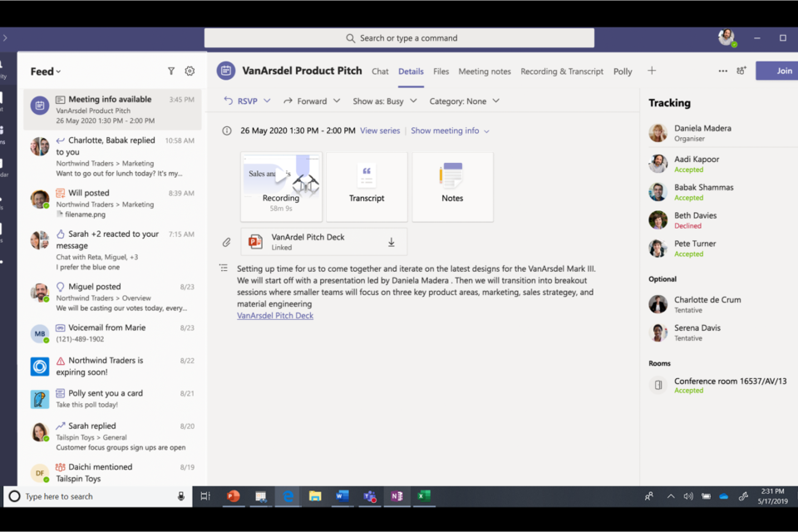Image resolution: width=798 pixels, height=532 pixels.
Task: Open the Forward dropdown arrow
Action: (x=337, y=101)
